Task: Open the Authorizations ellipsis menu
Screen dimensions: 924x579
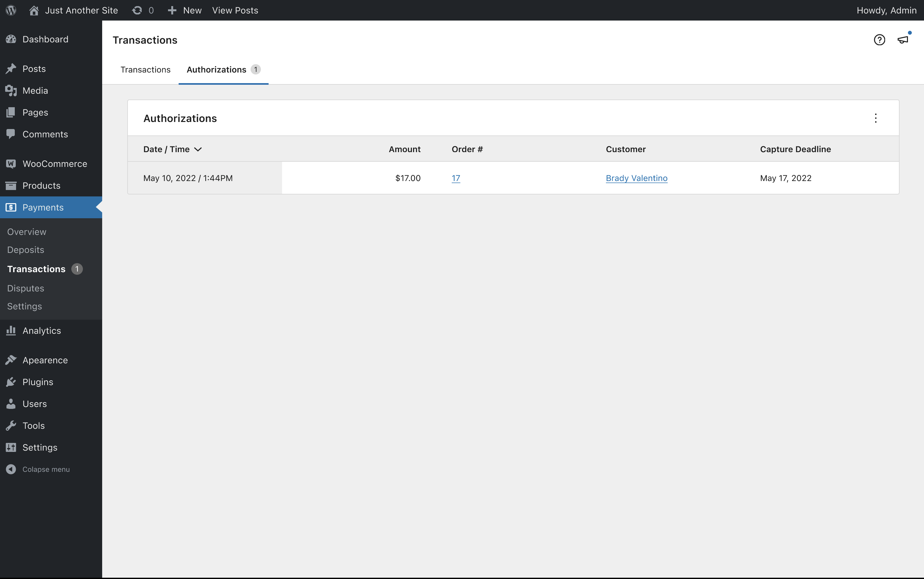Action: point(876,118)
